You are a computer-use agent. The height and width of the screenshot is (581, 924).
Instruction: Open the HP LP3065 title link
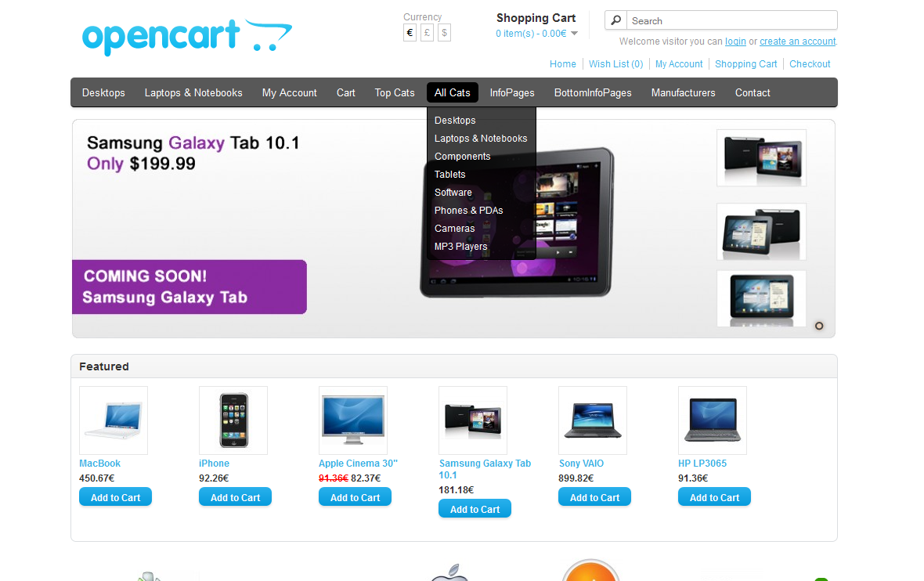click(702, 463)
